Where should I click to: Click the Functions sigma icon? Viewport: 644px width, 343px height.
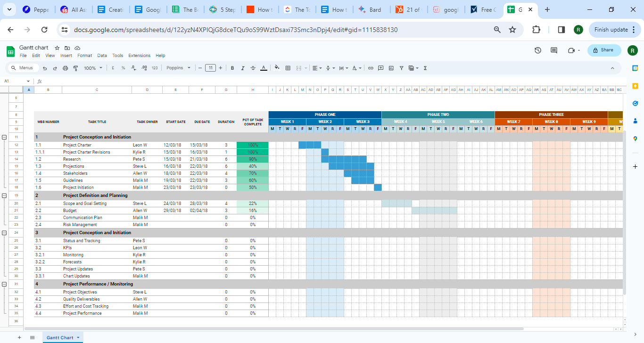(x=425, y=68)
